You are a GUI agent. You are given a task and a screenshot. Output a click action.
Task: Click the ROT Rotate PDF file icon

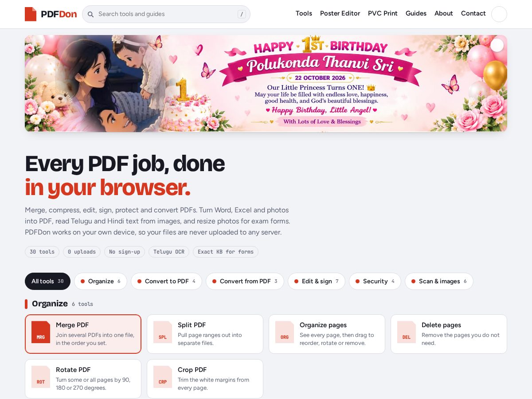click(41, 377)
